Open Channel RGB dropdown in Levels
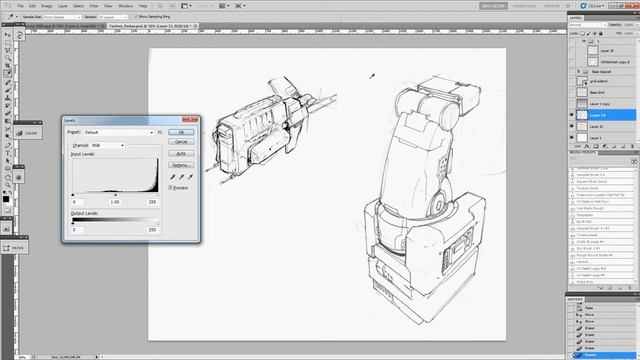The width and height of the screenshot is (640, 360). [x=108, y=145]
